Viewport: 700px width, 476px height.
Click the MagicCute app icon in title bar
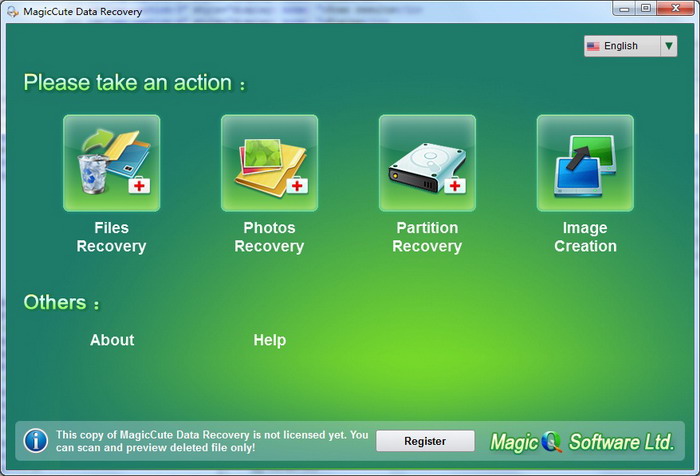pos(12,11)
